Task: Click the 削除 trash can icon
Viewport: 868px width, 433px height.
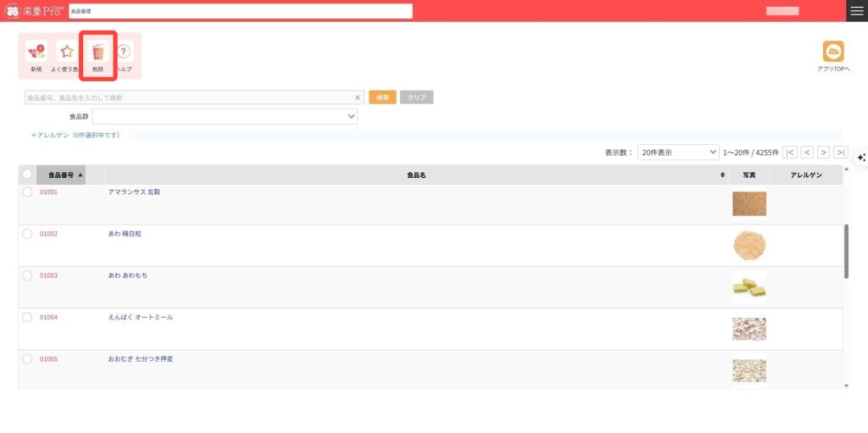Action: 97,53
